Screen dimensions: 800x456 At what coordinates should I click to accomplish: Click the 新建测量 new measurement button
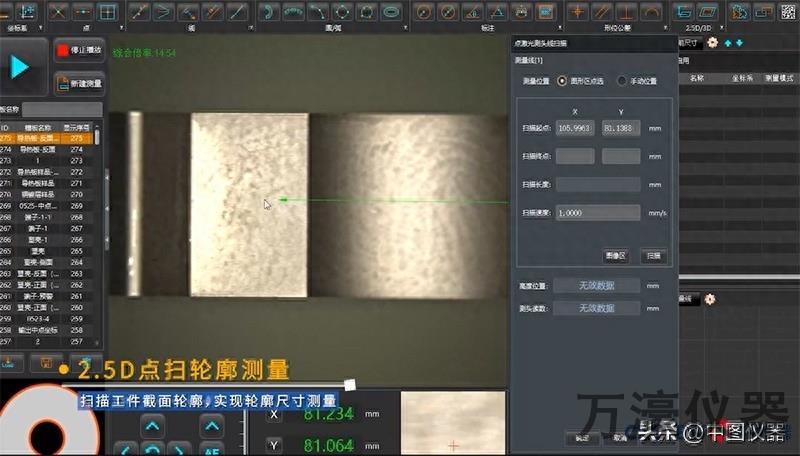(x=79, y=83)
